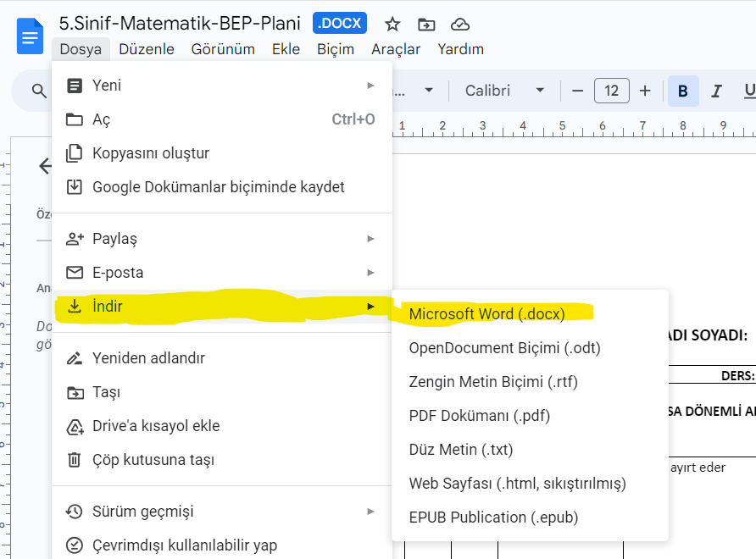756x559 pixels.
Task: Expand the Yeni submenu
Action: tap(222, 86)
